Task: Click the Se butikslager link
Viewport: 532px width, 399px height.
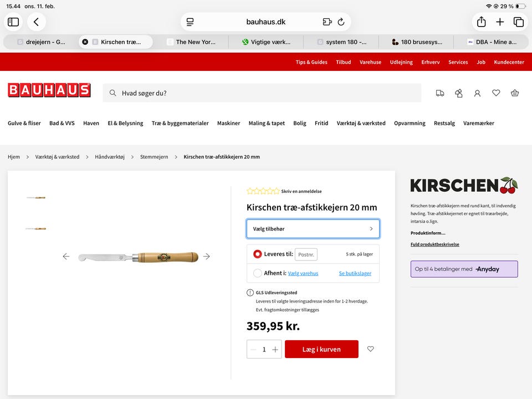Action: tap(355, 273)
